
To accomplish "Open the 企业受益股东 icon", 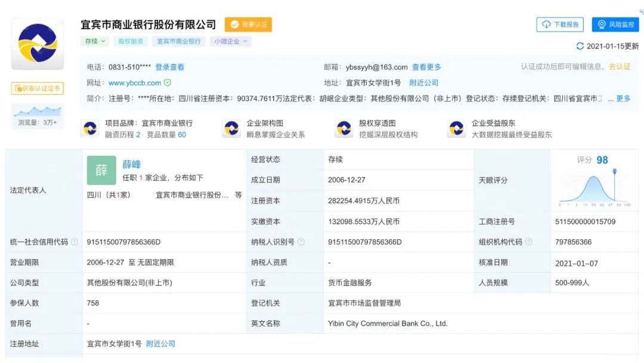I will (x=456, y=128).
